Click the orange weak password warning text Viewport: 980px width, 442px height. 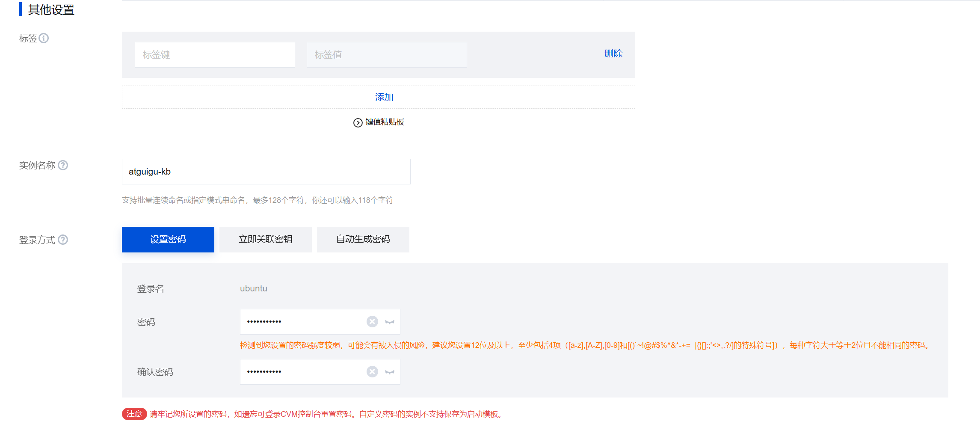[x=585, y=345]
